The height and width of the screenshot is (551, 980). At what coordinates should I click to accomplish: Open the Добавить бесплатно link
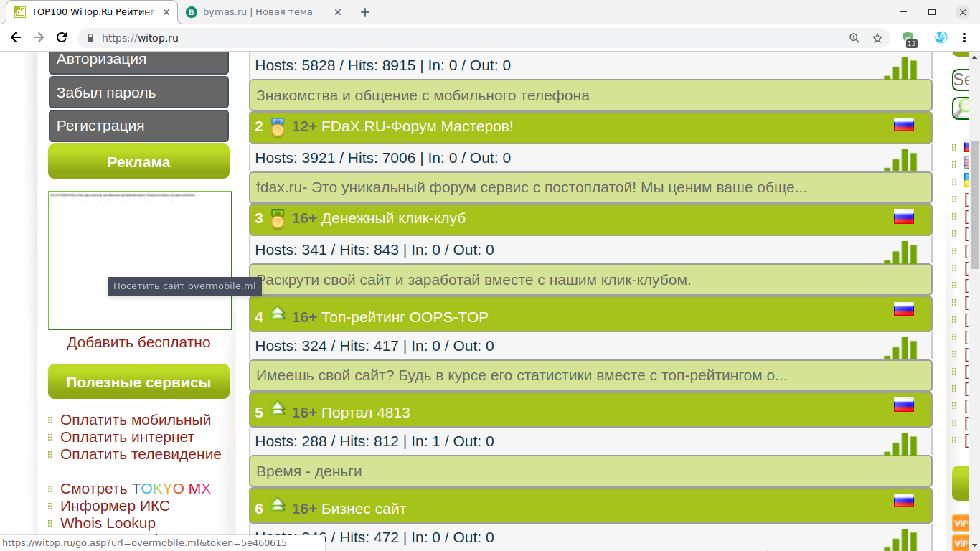pos(138,342)
